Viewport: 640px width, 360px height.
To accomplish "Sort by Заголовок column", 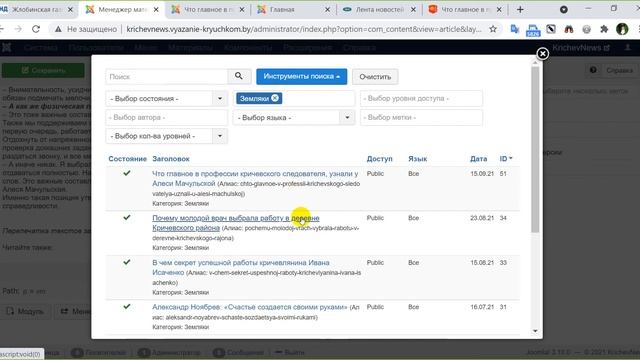I will click(x=171, y=159).
